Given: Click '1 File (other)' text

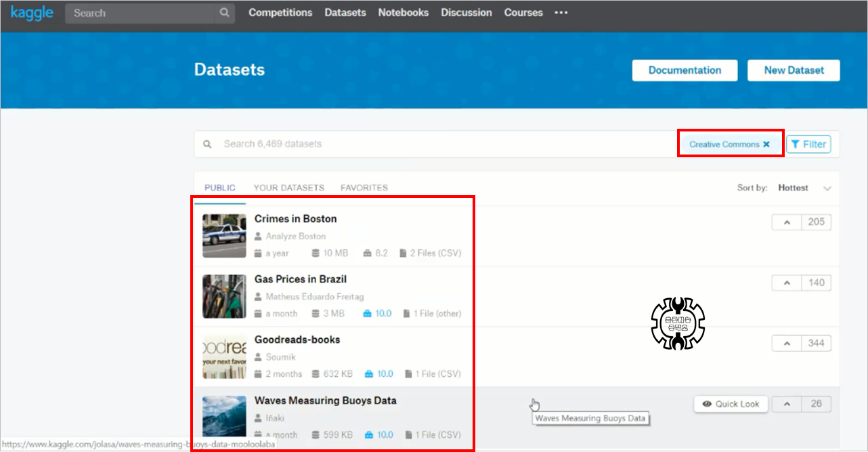Looking at the screenshot, I should (437, 314).
